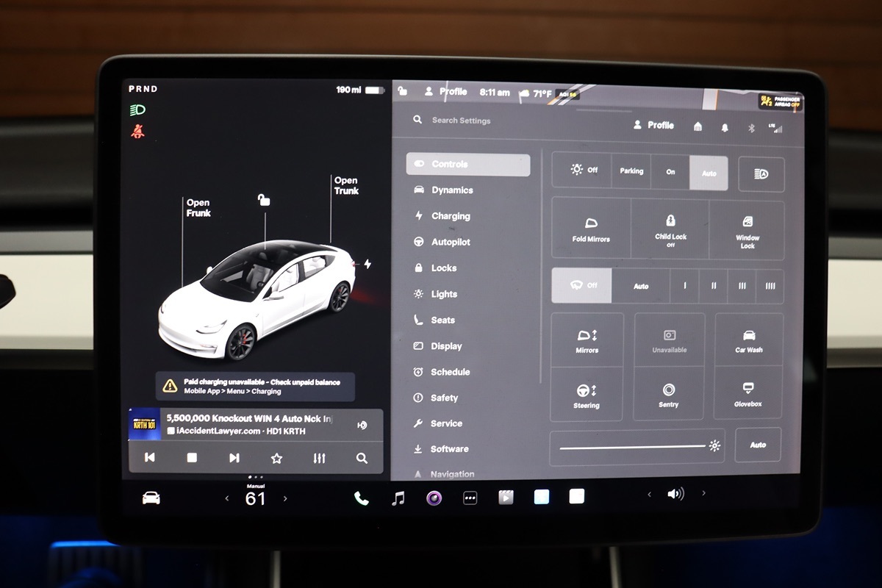Open the Glovebox

tap(748, 394)
